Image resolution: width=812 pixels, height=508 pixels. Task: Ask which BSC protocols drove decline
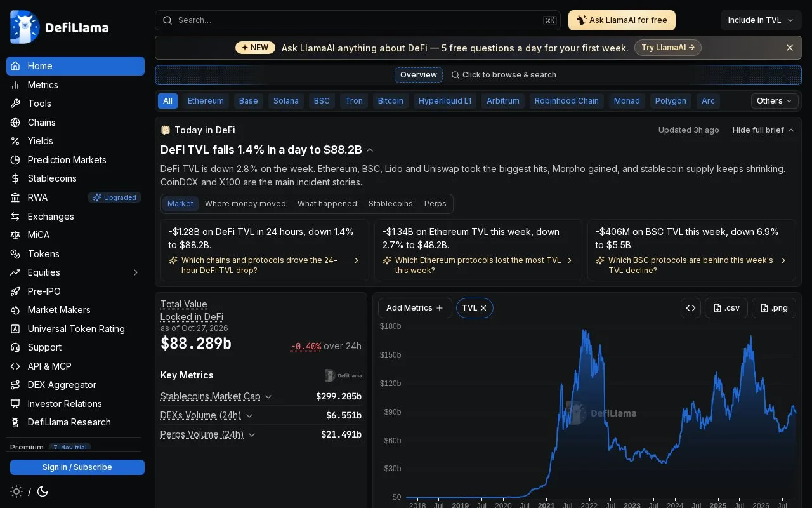tap(691, 265)
